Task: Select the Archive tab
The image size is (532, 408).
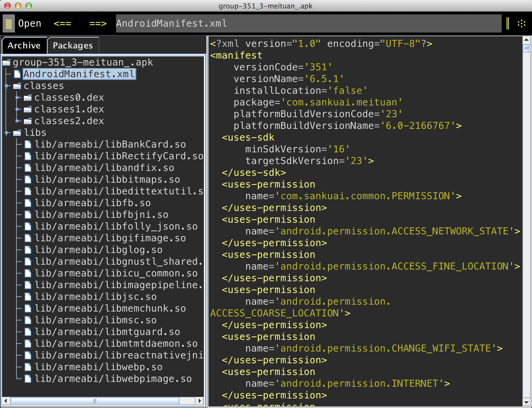Action: [x=24, y=46]
